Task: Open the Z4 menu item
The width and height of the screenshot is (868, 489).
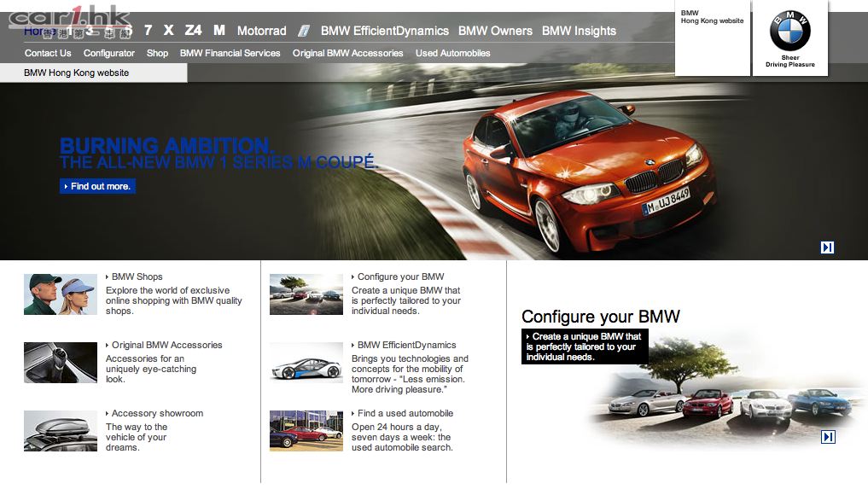Action: tap(193, 31)
